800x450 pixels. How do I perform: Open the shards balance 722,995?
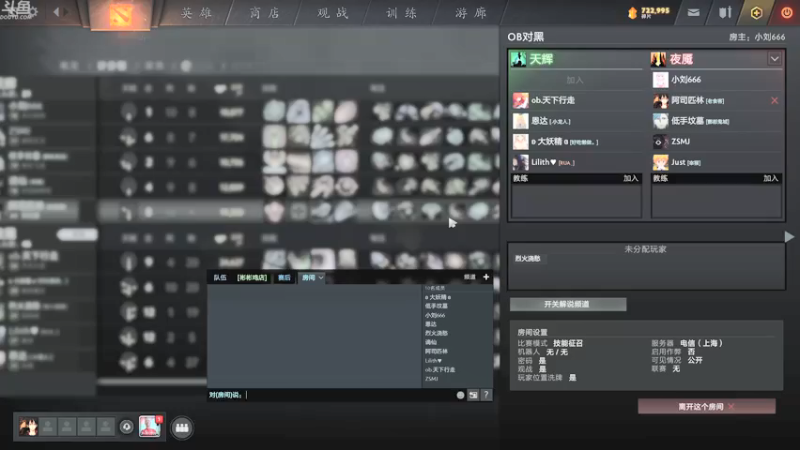(x=648, y=12)
